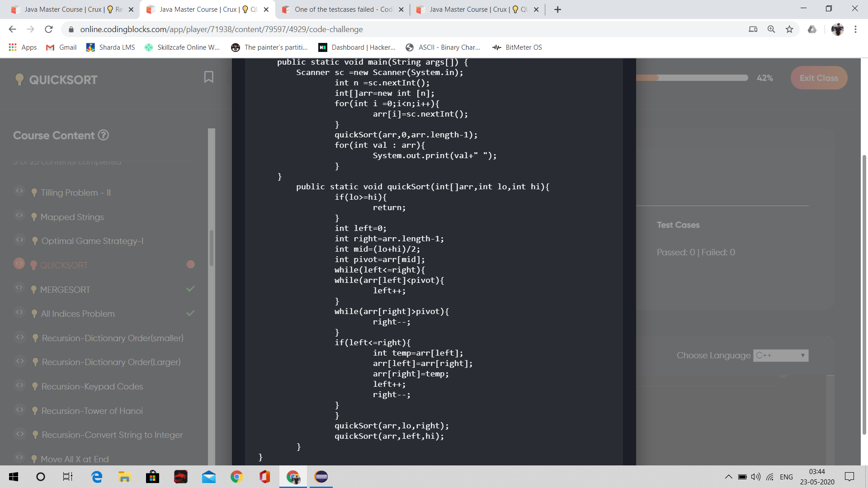Reload the current page
The image size is (868, 488).
point(49,29)
